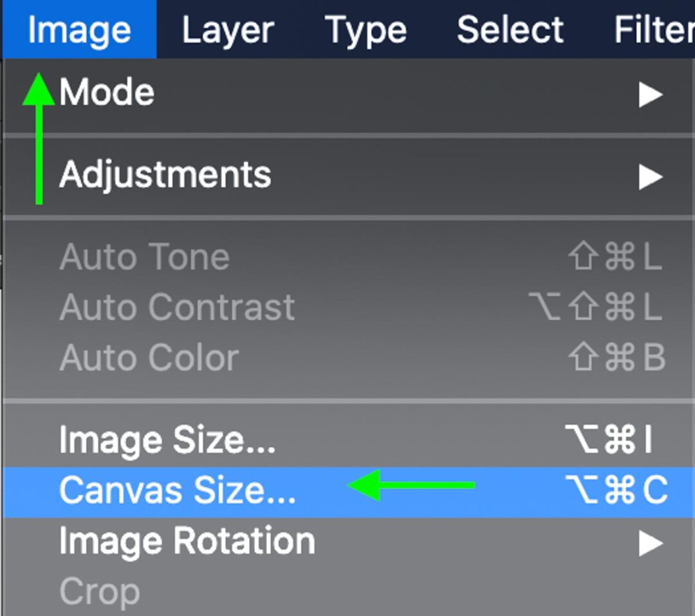The width and height of the screenshot is (695, 616).
Task: Expand the Adjustments submenu arrow
Action: tap(650, 175)
